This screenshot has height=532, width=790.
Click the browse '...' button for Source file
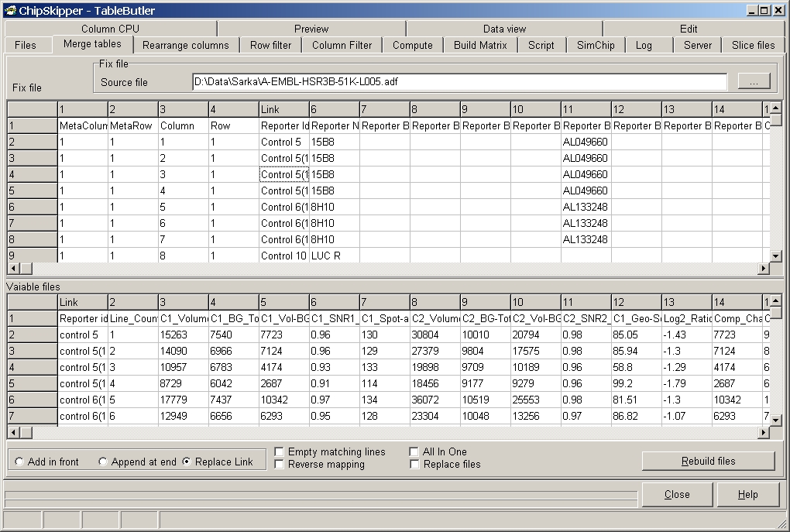754,81
